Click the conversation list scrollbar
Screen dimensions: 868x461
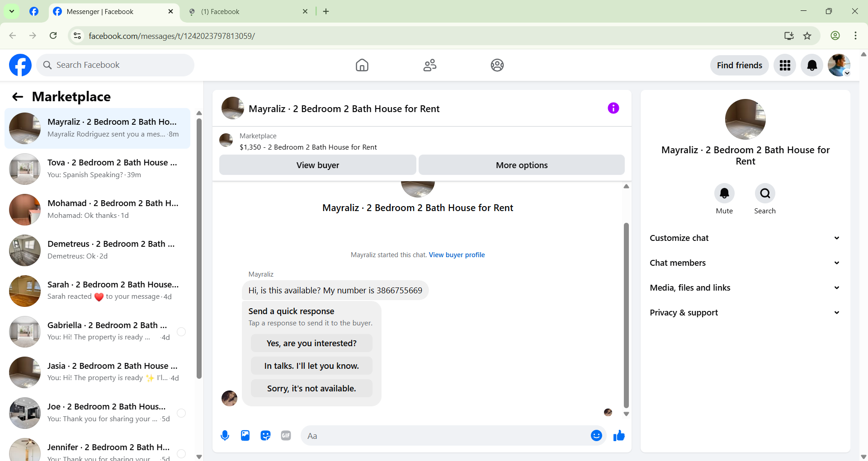[x=199, y=248]
